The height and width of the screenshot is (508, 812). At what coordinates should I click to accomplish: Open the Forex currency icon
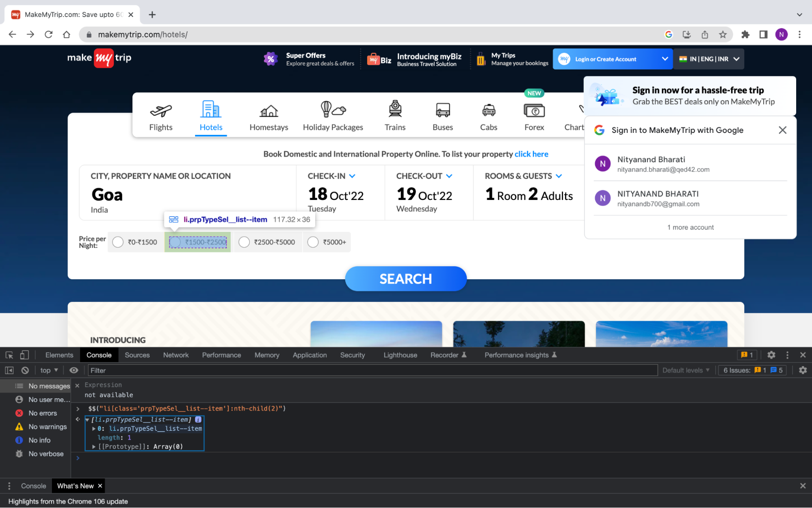tap(534, 110)
